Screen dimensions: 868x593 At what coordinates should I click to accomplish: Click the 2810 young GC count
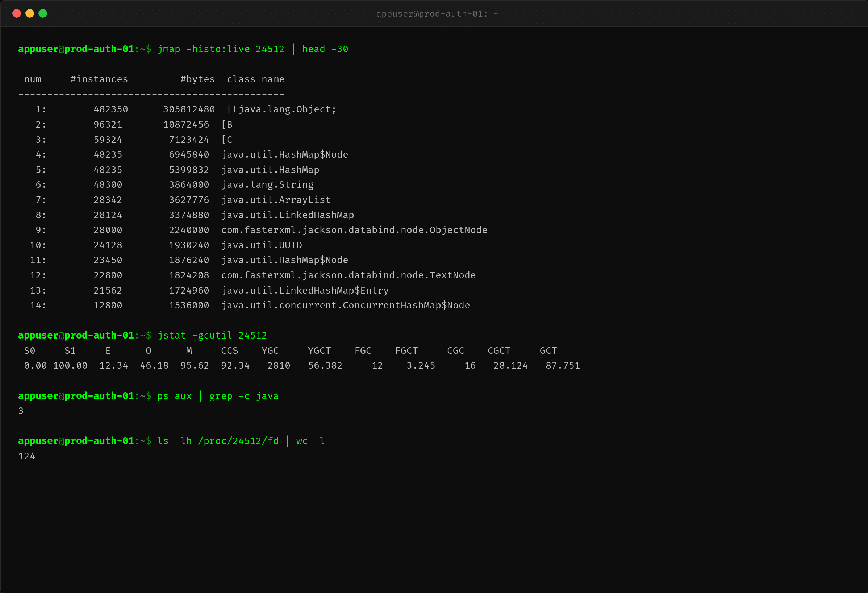279,366
